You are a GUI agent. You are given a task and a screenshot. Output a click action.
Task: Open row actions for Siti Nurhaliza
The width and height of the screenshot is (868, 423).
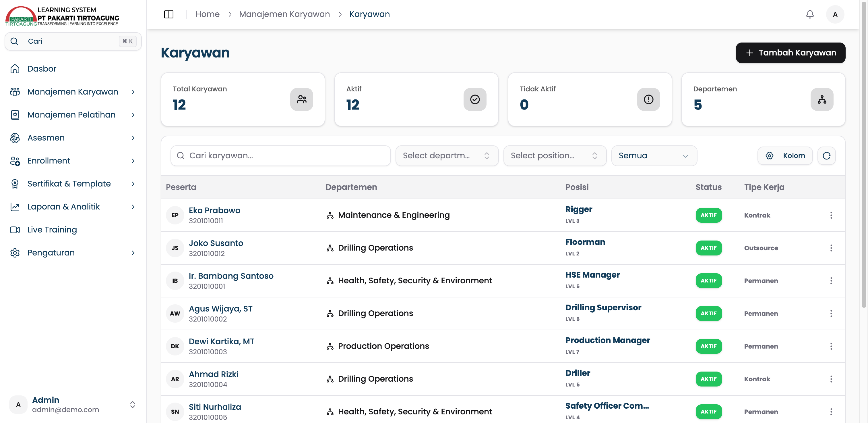tap(831, 412)
